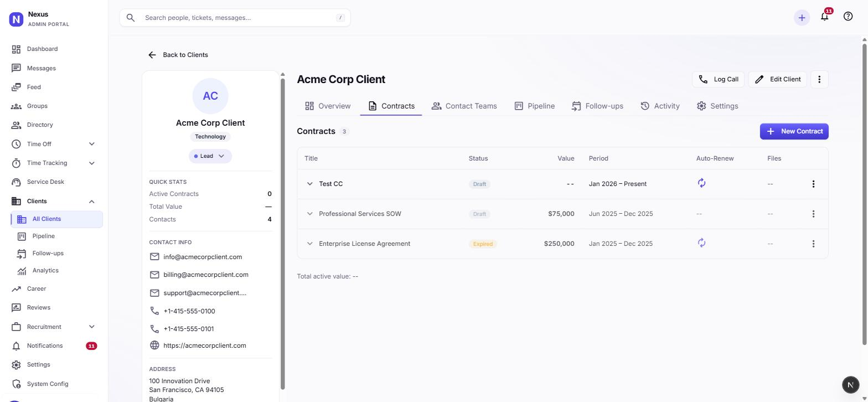Select the All Clients sidebar item

click(57, 219)
